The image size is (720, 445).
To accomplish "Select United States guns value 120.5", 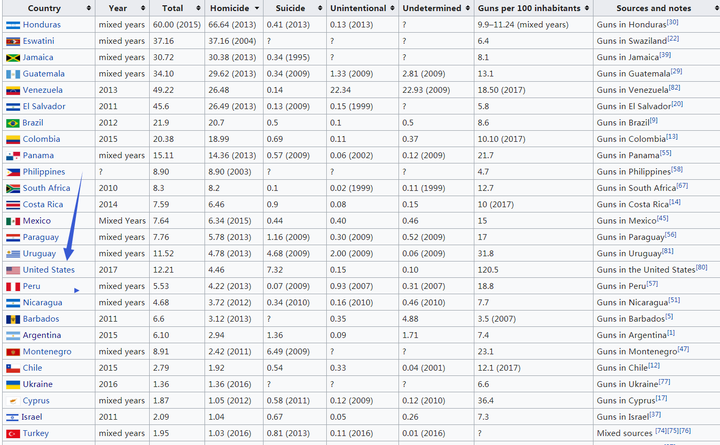I will click(x=488, y=270).
